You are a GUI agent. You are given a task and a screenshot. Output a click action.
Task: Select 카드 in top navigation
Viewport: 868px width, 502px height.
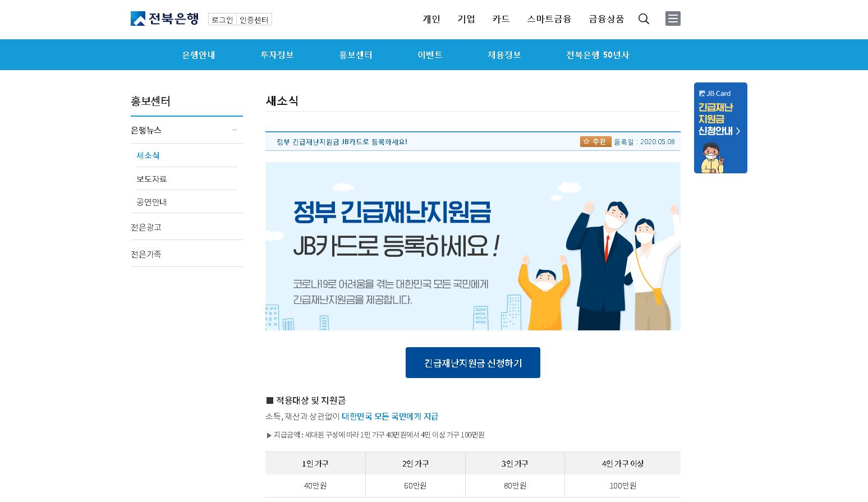click(x=501, y=19)
